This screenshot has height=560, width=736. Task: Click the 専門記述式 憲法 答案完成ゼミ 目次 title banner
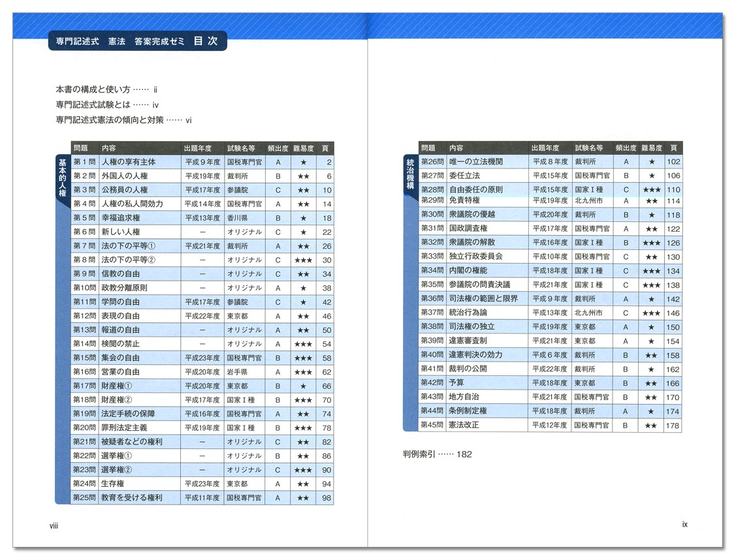[x=136, y=41]
